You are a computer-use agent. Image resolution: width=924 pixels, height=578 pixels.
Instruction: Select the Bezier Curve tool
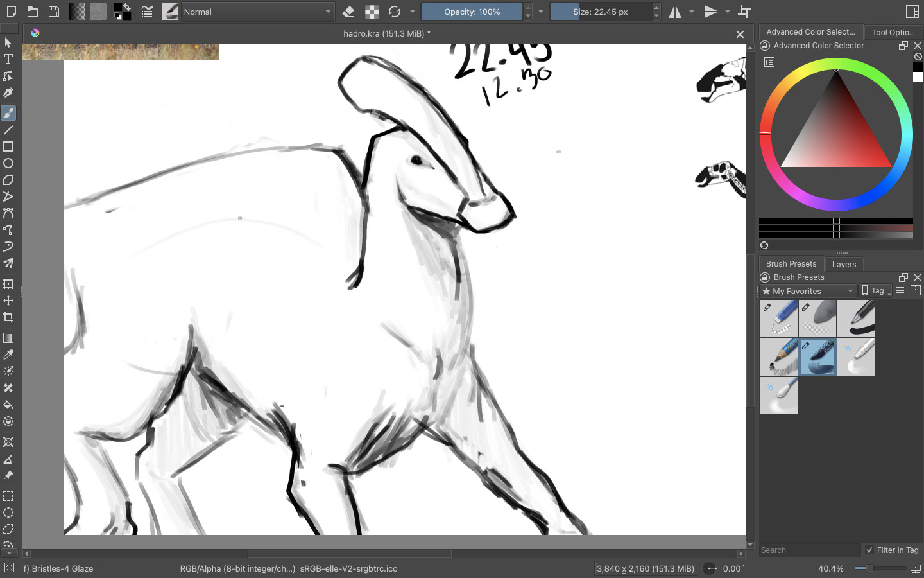(x=8, y=213)
